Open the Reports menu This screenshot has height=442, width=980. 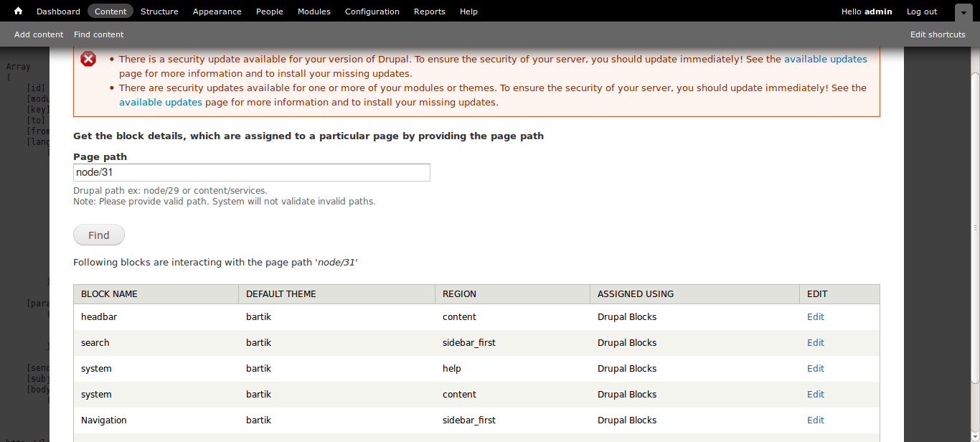pos(429,11)
